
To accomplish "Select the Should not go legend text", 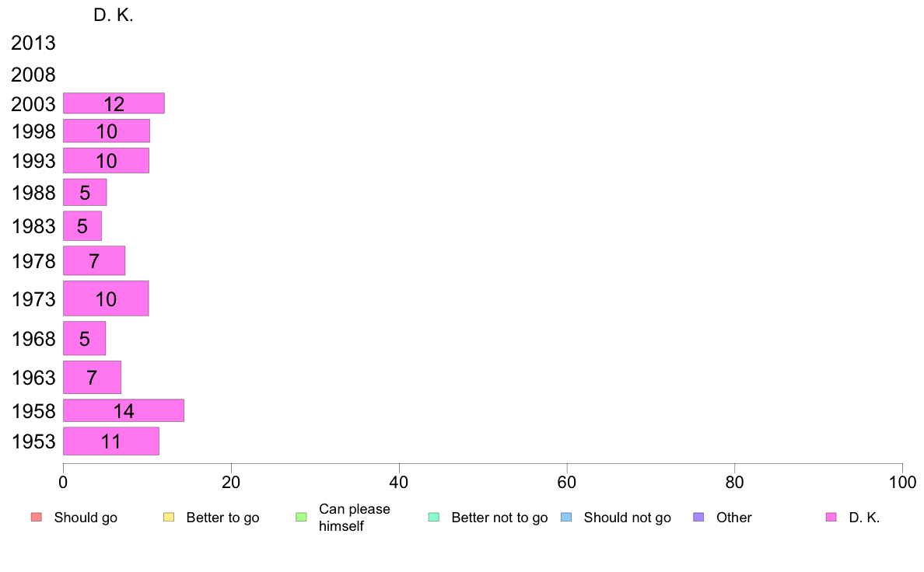I will coord(627,518).
